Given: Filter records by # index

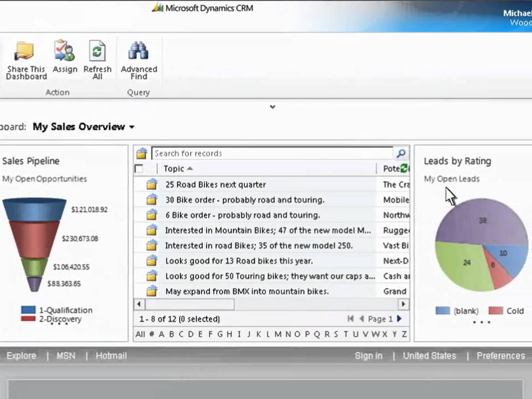Looking at the screenshot, I should (152, 334).
